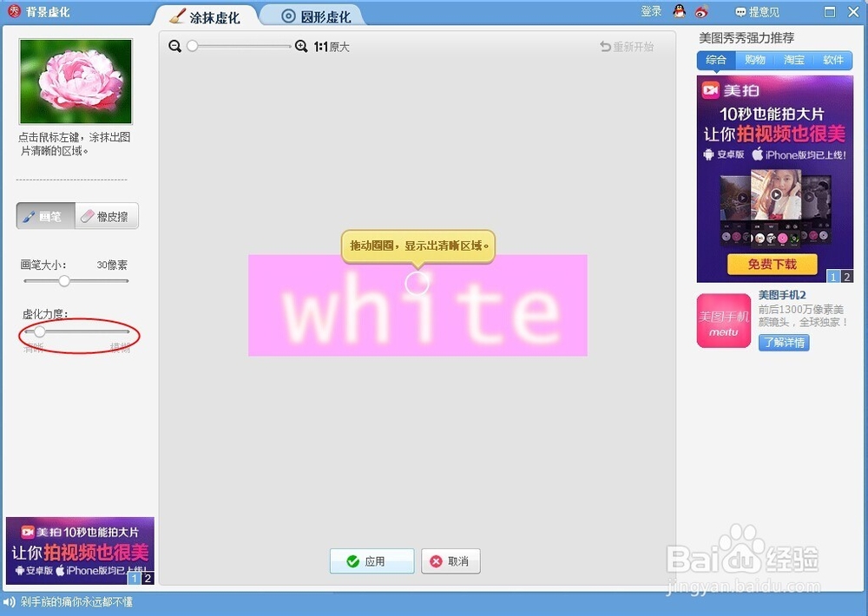Switch right ad to page 2
This screenshot has width=868, height=616.
tap(846, 276)
